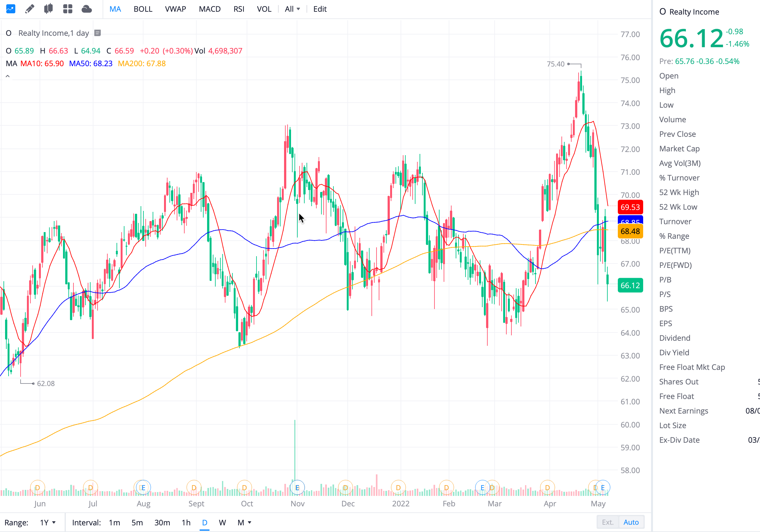Open the Range 1Y dropdown
The width and height of the screenshot is (760, 532).
pos(48,522)
